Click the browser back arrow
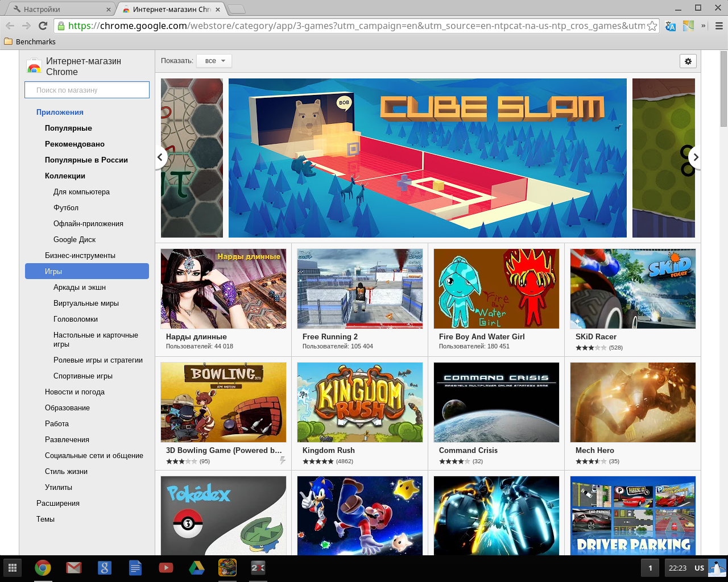Image resolution: width=728 pixels, height=582 pixels. coord(10,26)
